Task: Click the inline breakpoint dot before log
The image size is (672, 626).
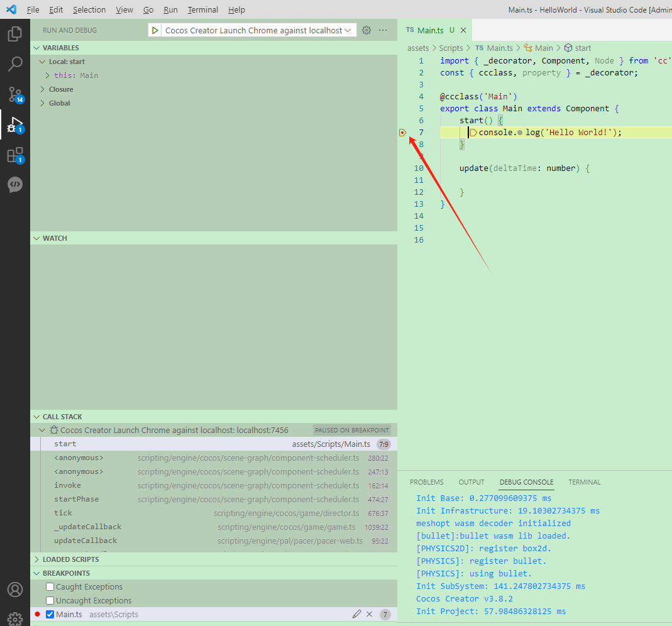Action: (520, 133)
